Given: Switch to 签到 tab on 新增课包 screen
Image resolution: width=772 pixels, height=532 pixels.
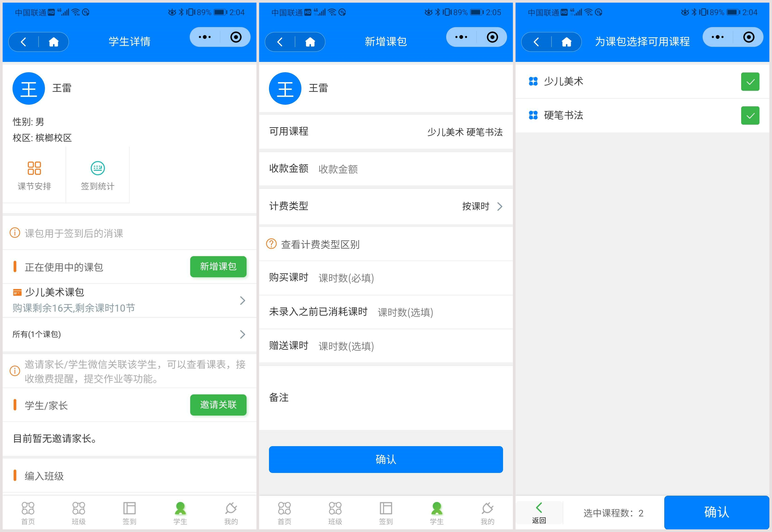Looking at the screenshot, I should click(x=386, y=513).
